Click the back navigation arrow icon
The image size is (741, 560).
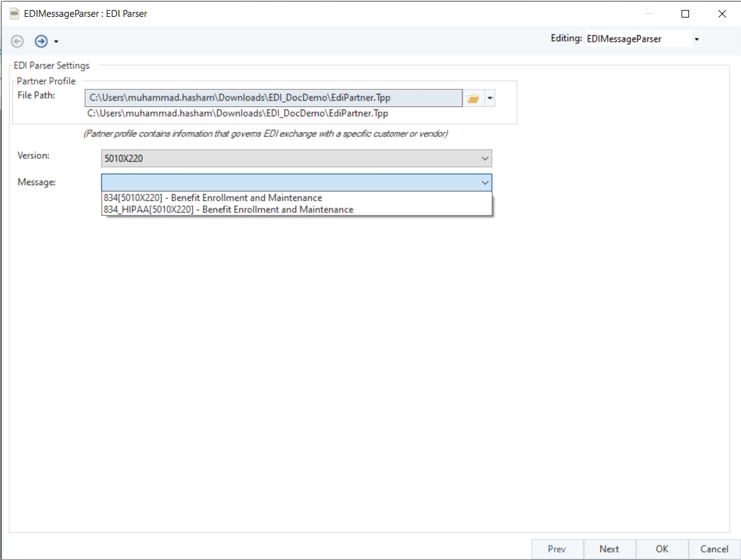pyautogui.click(x=17, y=41)
